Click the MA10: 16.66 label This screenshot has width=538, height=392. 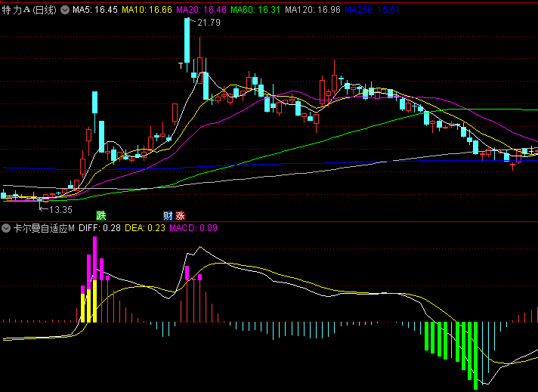(x=147, y=10)
